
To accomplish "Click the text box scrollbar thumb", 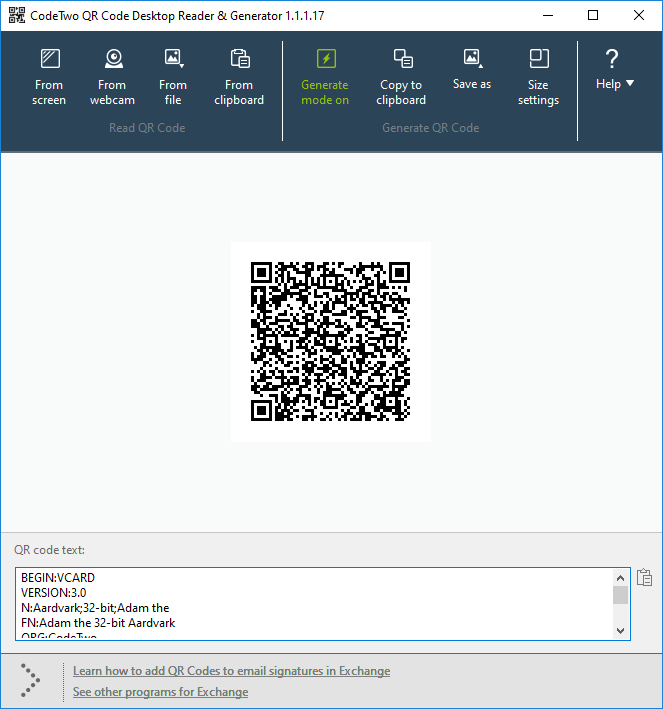I will [x=620, y=595].
